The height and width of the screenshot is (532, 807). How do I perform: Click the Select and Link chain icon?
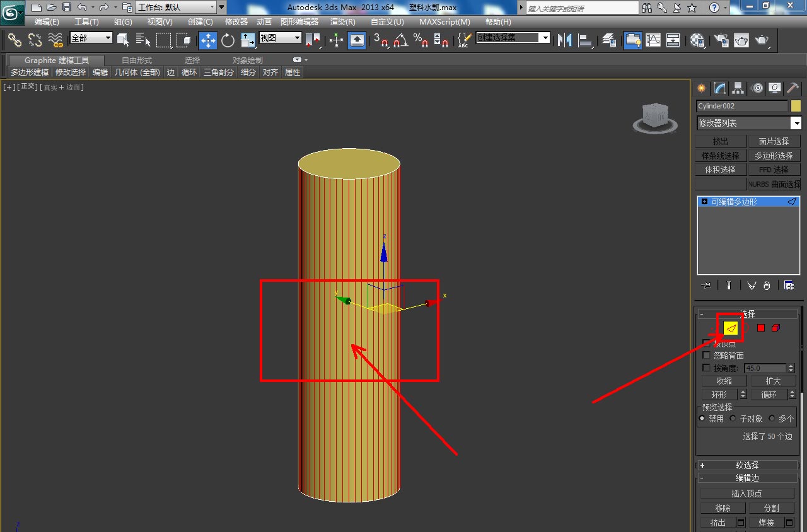[x=15, y=40]
